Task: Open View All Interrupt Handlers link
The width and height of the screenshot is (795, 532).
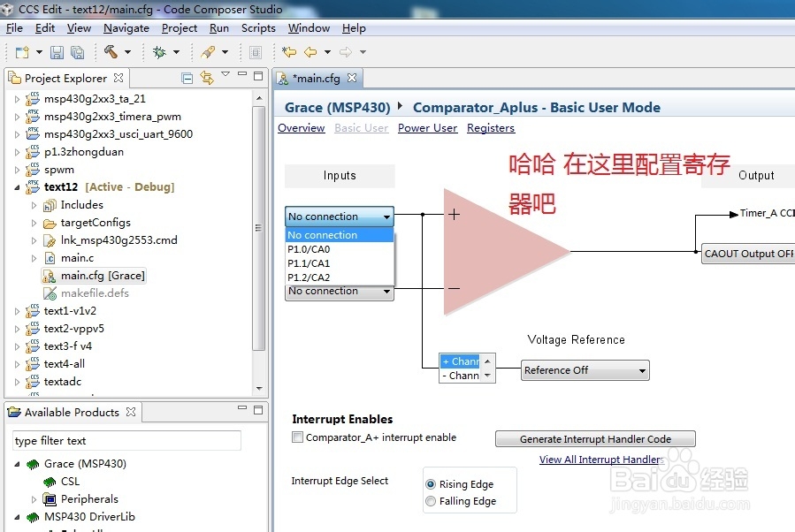Action: (x=601, y=460)
